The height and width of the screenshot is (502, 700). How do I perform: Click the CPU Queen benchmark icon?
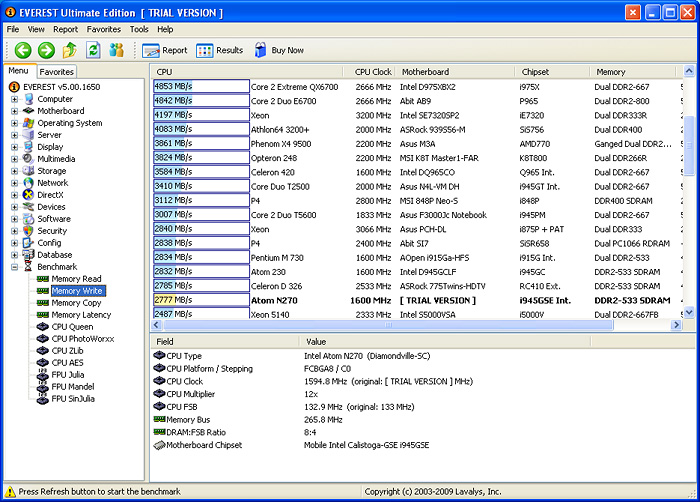tap(43, 327)
